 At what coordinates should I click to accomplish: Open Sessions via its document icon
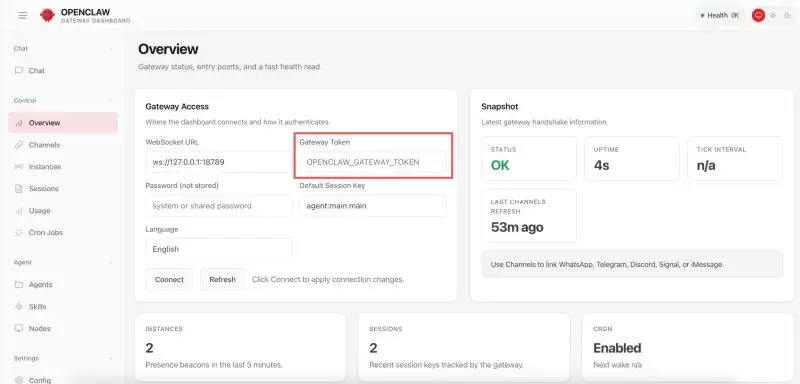[19, 189]
